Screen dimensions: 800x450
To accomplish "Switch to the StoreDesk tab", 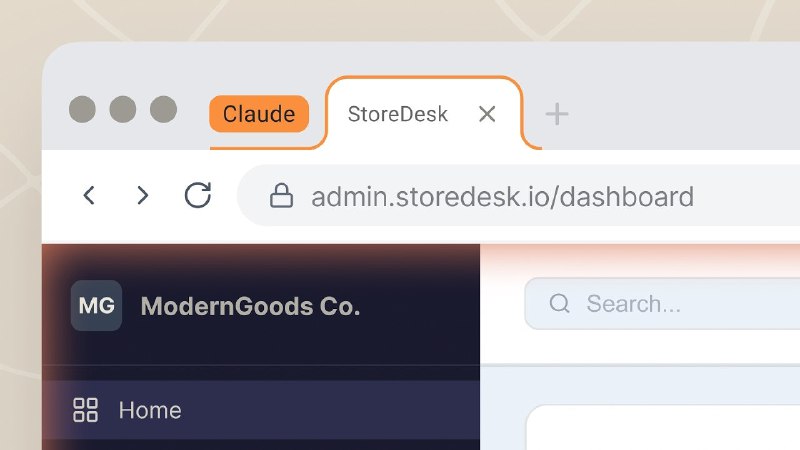I will pos(397,114).
